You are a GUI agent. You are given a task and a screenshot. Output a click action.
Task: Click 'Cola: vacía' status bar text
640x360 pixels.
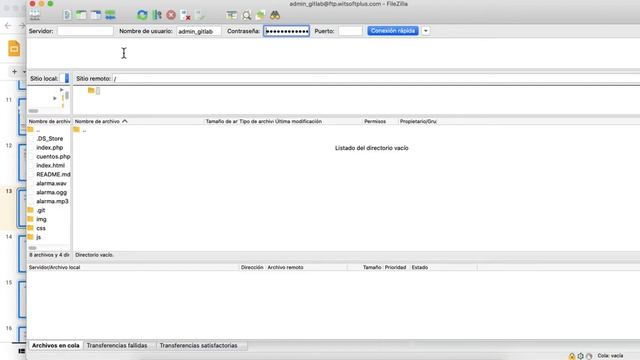(610, 356)
